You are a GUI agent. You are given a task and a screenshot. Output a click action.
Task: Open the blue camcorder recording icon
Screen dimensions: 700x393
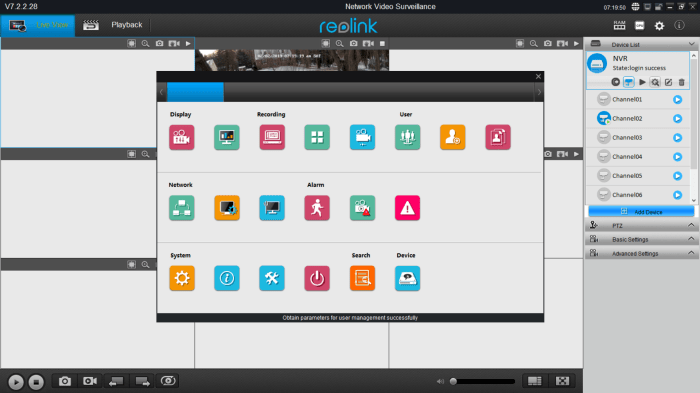pyautogui.click(x=362, y=137)
